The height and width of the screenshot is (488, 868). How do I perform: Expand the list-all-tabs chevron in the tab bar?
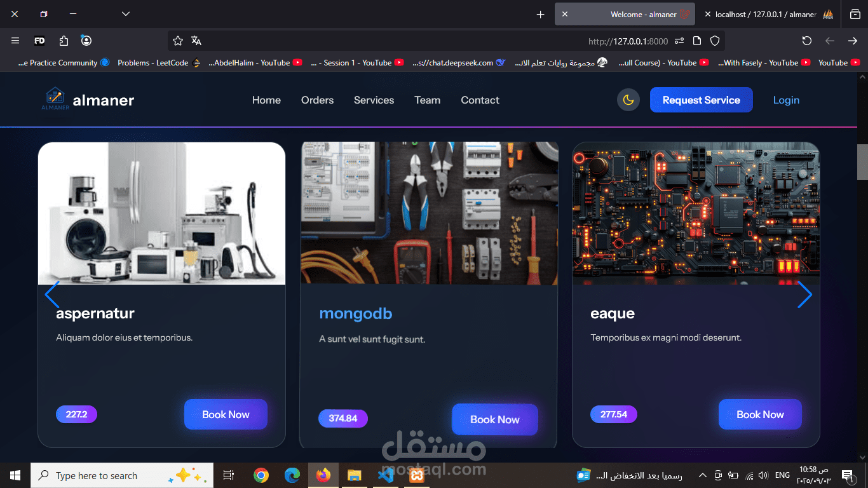pos(126,14)
